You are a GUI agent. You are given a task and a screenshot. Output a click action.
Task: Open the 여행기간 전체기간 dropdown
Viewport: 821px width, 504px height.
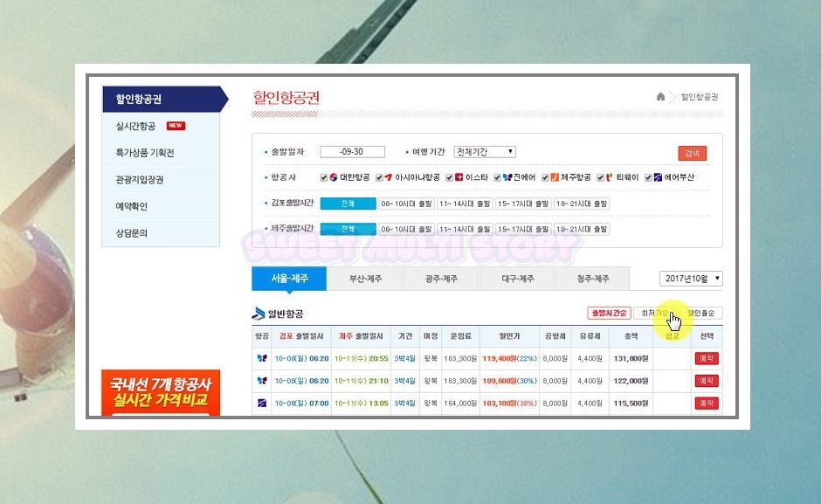485,152
